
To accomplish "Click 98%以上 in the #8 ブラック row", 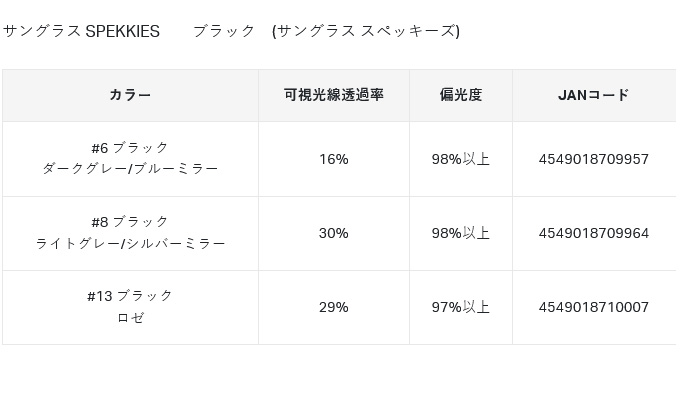I will point(460,233).
